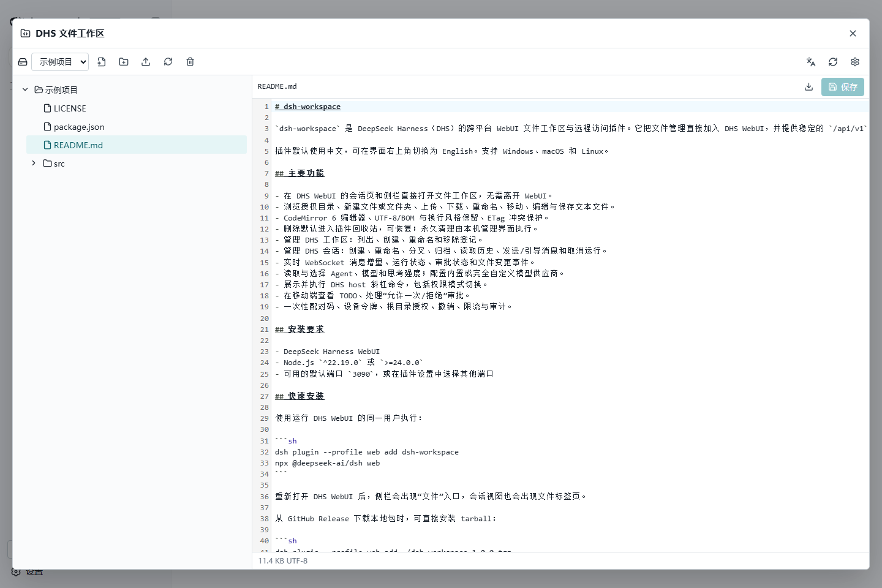
Task: Click the README.md file name above the editor
Action: [277, 87]
